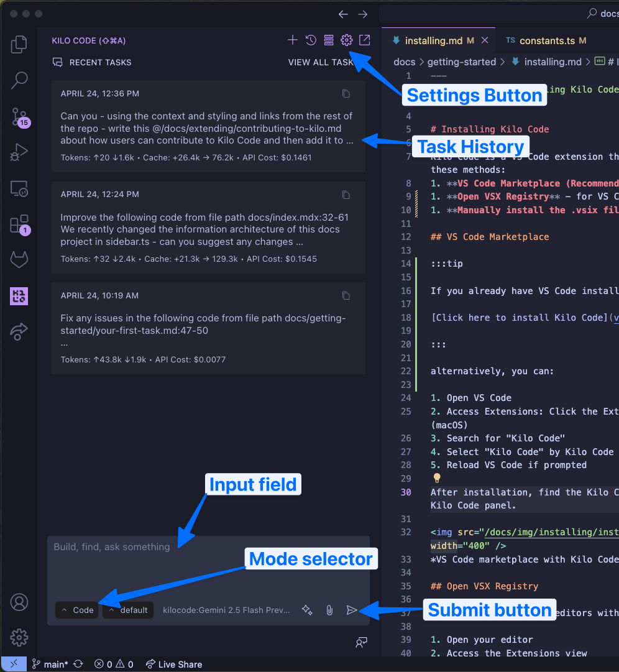Submit the prompt with the send arrow
Screen dimensions: 619x672
click(352, 610)
